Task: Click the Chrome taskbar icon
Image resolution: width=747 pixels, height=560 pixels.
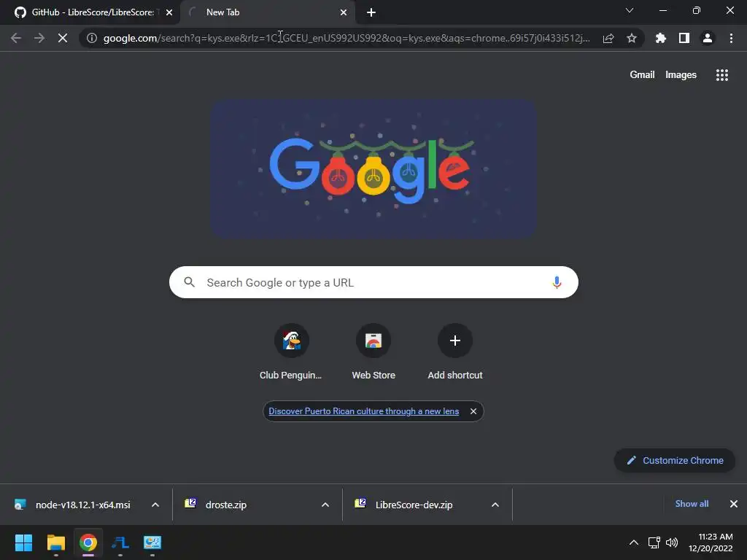Action: pos(88,542)
